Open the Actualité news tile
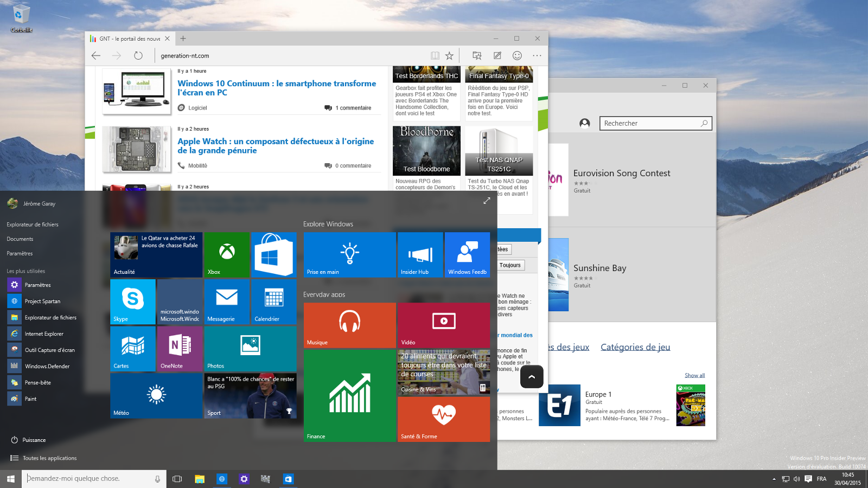Image resolution: width=868 pixels, height=488 pixels. click(156, 255)
